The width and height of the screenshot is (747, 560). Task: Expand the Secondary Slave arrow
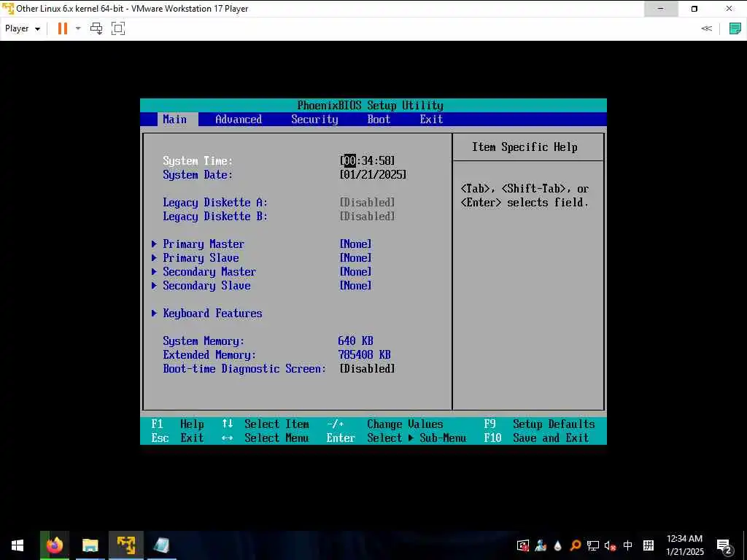154,285
